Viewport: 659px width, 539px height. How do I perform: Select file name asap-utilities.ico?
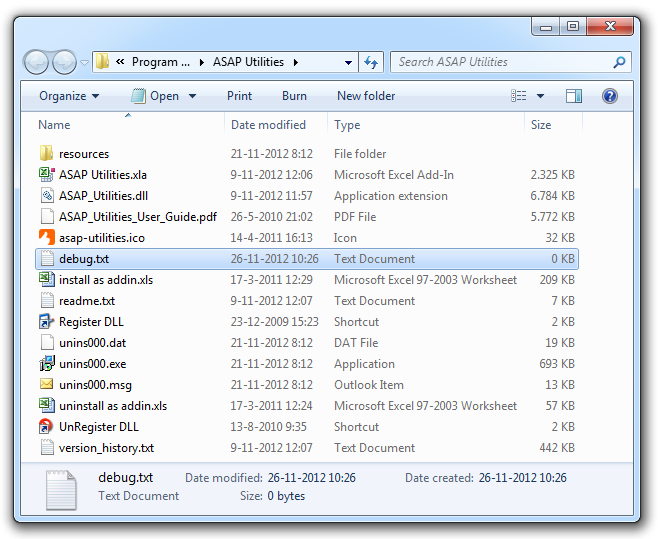[102, 238]
